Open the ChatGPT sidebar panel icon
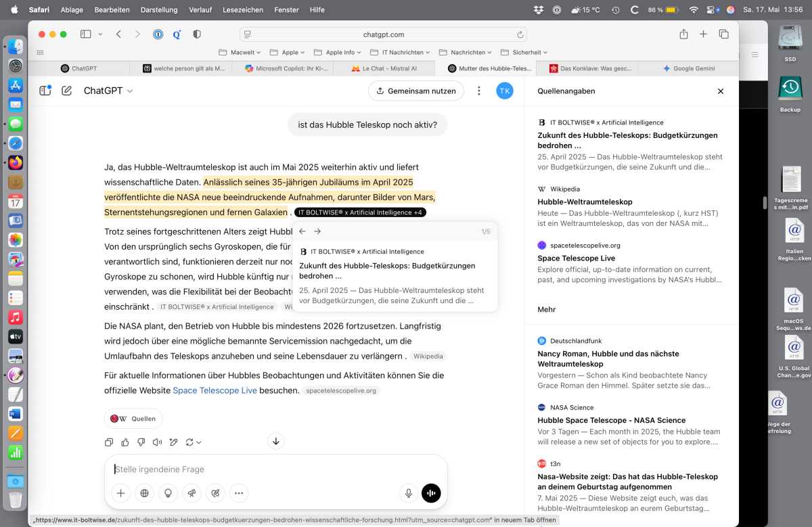This screenshot has height=527, width=812. coord(45,91)
